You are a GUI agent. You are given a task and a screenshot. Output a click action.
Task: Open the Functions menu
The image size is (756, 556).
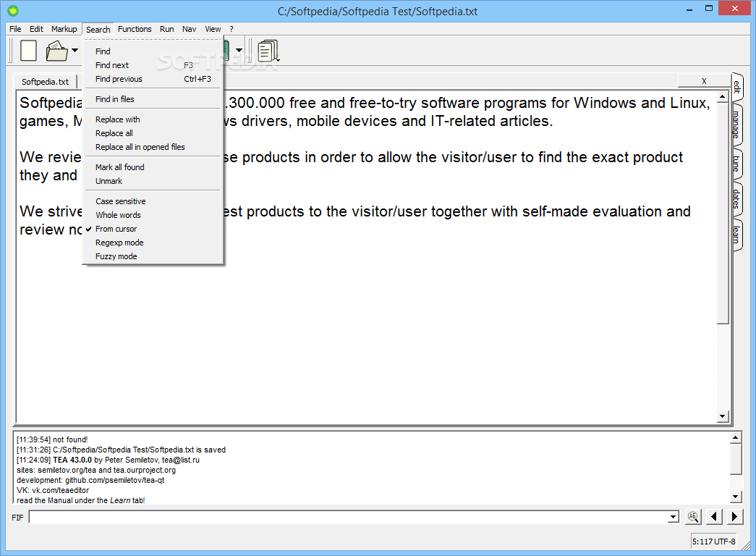pos(135,29)
